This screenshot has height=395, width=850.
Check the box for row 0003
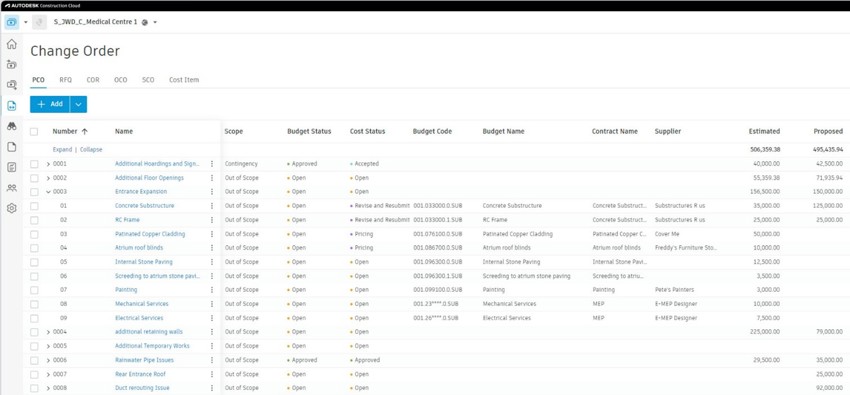[x=34, y=192]
